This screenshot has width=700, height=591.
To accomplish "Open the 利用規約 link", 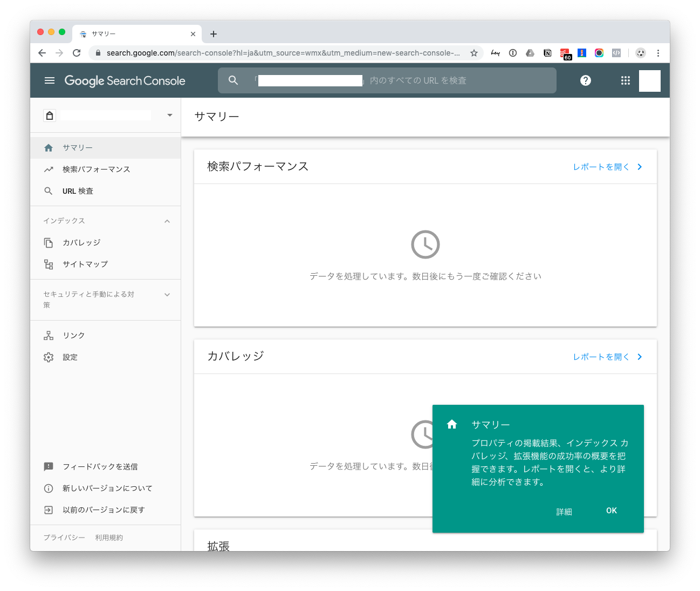I will pos(109,538).
